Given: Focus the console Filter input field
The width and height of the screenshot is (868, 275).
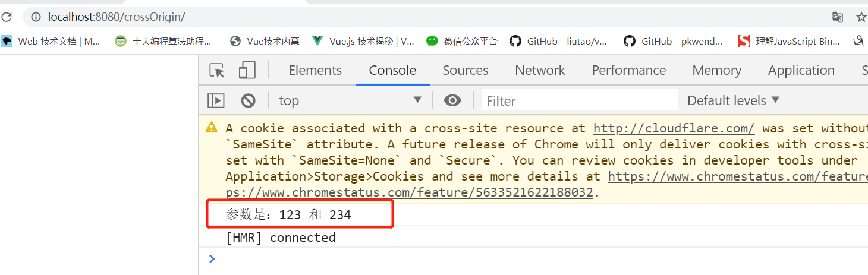Looking at the screenshot, I should click(x=580, y=100).
